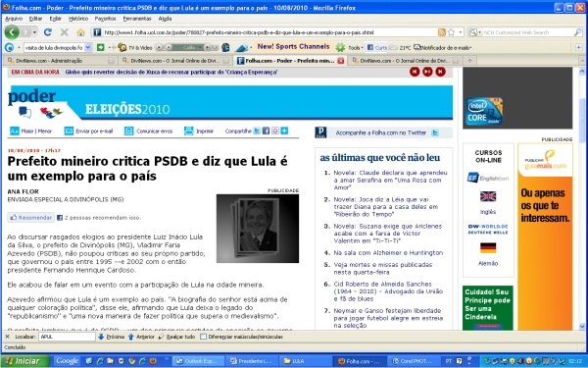
Task: Click the green toolbar search go arrow
Action: tap(100, 47)
